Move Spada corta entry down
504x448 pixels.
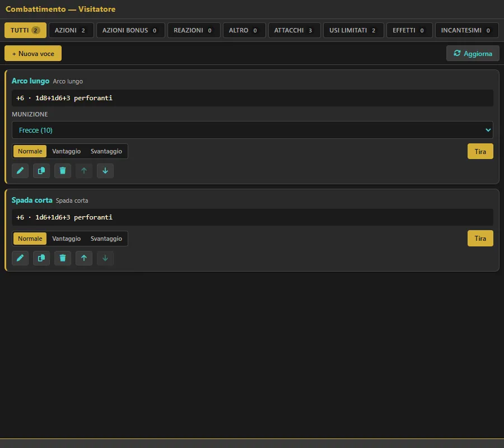[105, 258]
